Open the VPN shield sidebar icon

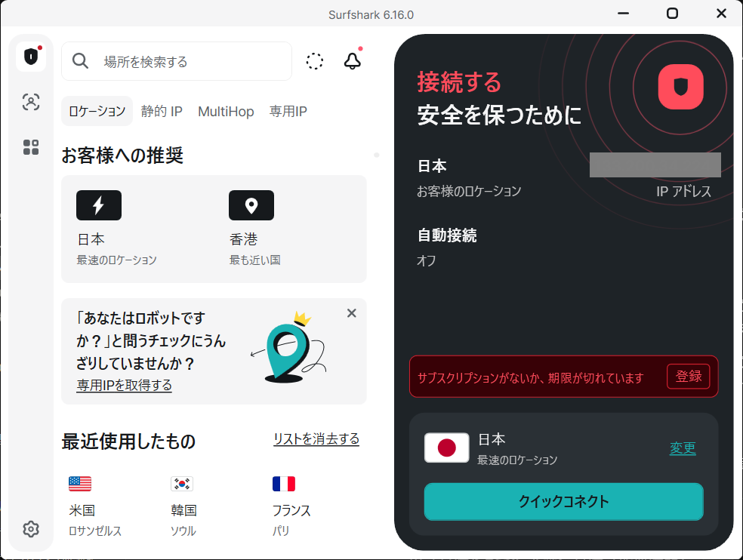click(31, 56)
